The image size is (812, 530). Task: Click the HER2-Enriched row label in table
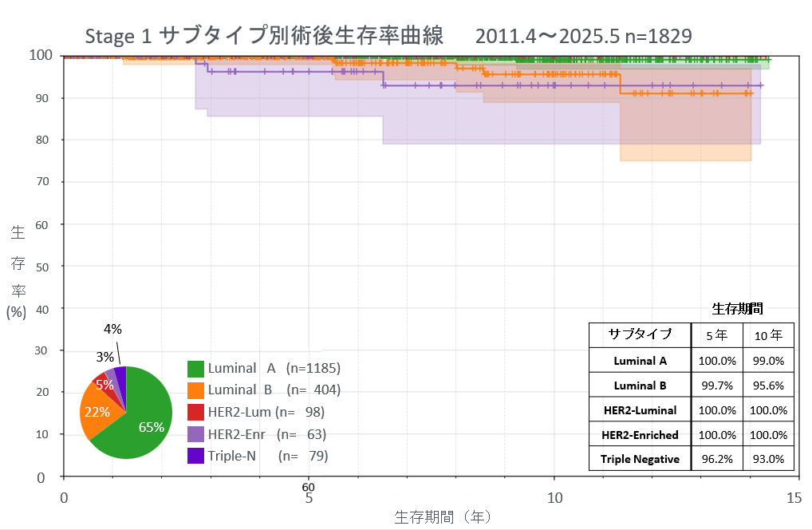640,434
